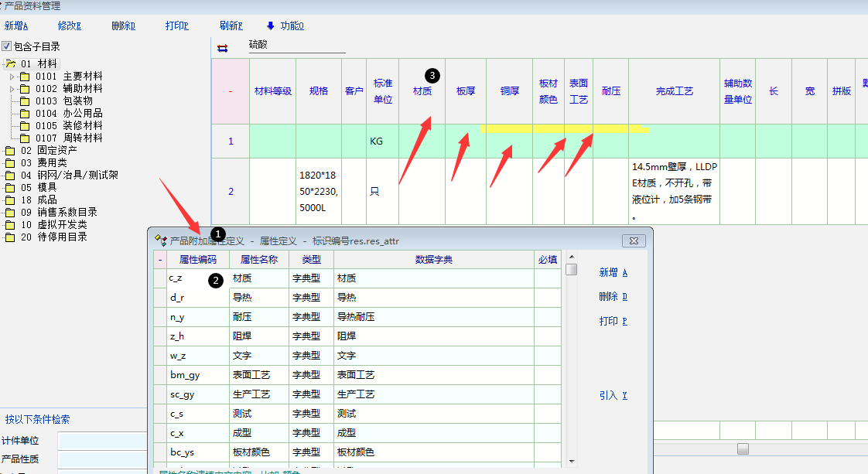
Task: Toggle the 包含子目录 checkbox
Action: point(7,46)
